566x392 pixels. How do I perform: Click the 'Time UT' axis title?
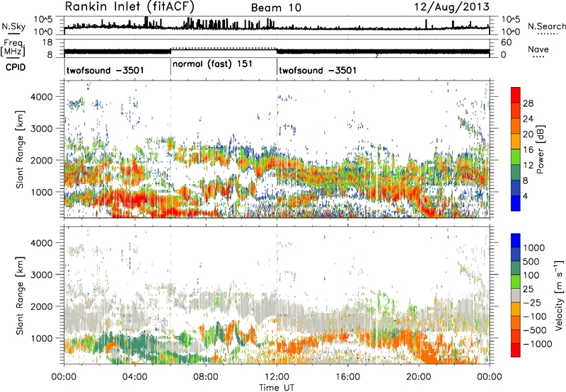click(x=277, y=388)
